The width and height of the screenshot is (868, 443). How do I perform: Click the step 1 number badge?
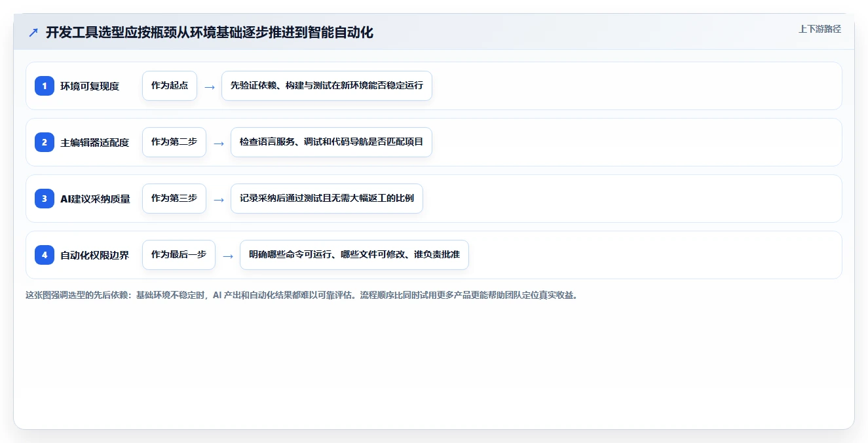coord(45,86)
